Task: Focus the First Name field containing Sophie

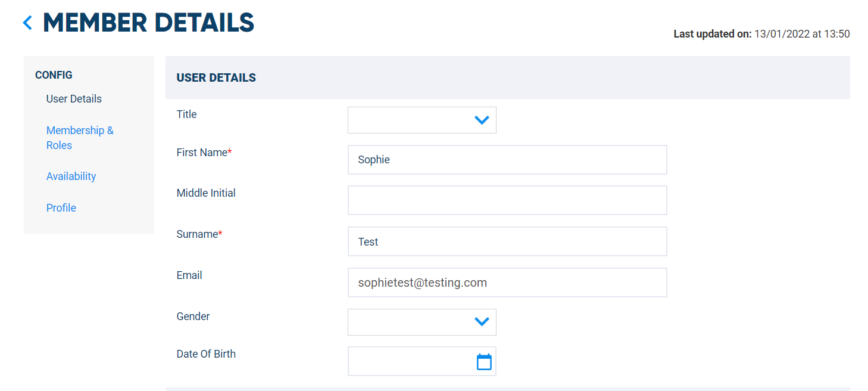Action: click(x=507, y=160)
